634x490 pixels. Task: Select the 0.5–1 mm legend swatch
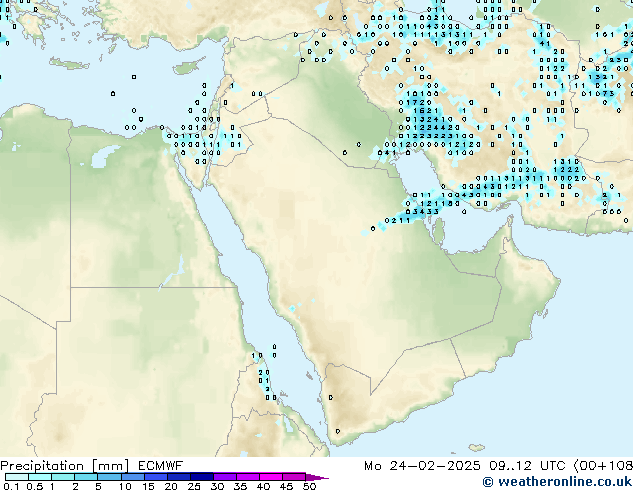[40, 477]
